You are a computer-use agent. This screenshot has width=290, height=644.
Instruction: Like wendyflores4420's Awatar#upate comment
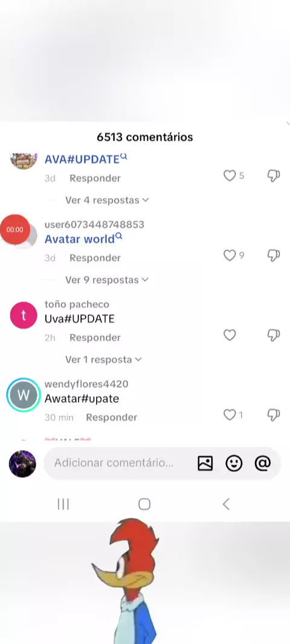230,415
